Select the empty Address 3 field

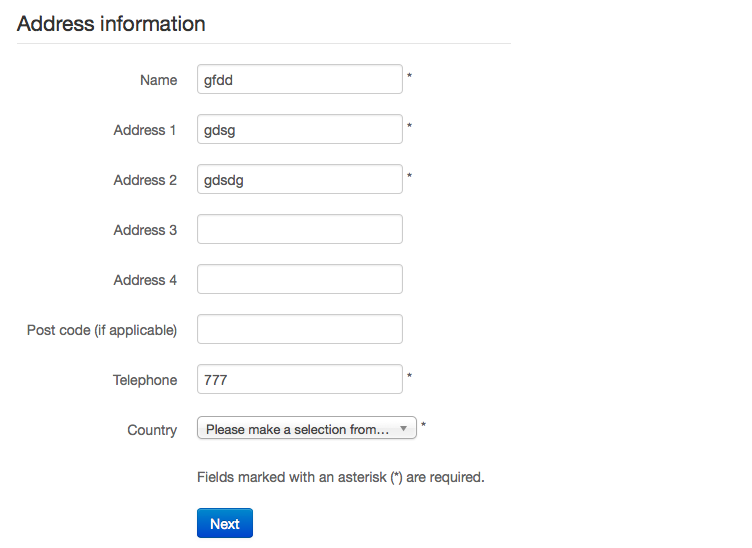pos(300,230)
